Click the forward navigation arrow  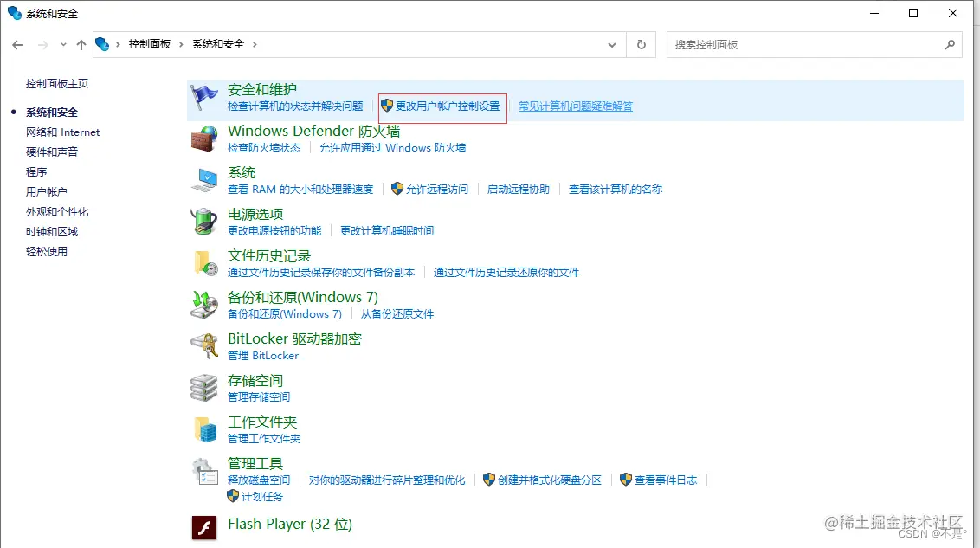(x=42, y=44)
